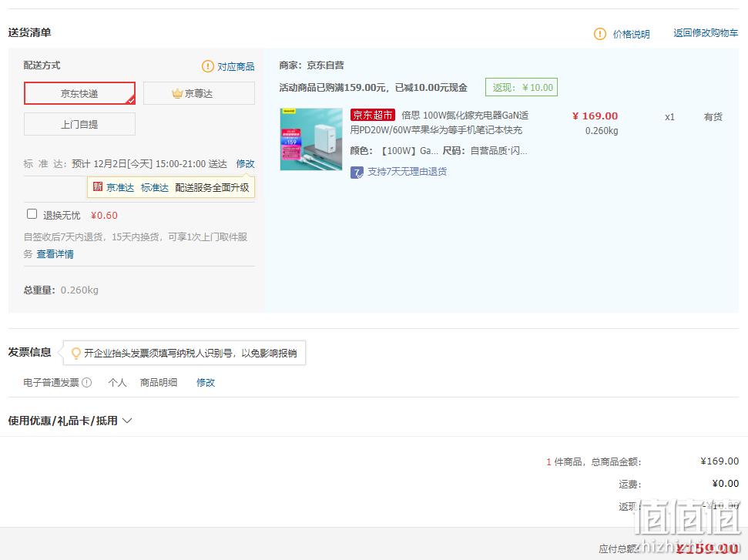Click 商品明细 invoice content text

pos(159,383)
